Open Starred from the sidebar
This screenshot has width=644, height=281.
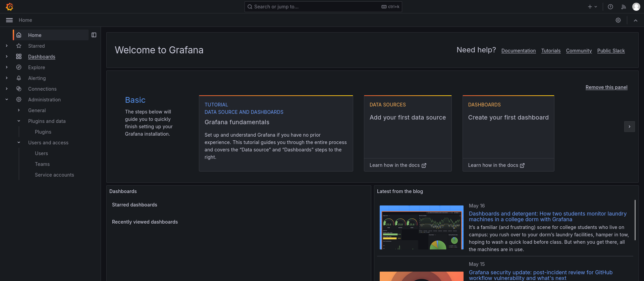[x=36, y=46]
